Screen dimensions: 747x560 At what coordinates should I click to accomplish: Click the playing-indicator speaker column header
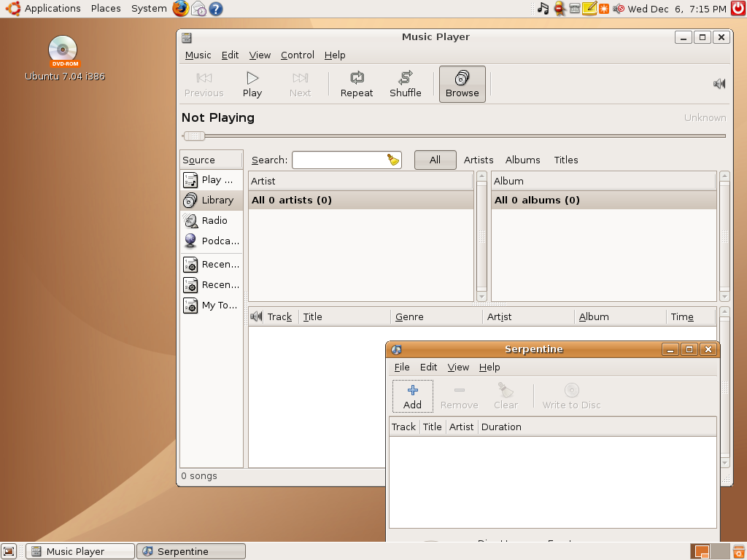click(256, 316)
